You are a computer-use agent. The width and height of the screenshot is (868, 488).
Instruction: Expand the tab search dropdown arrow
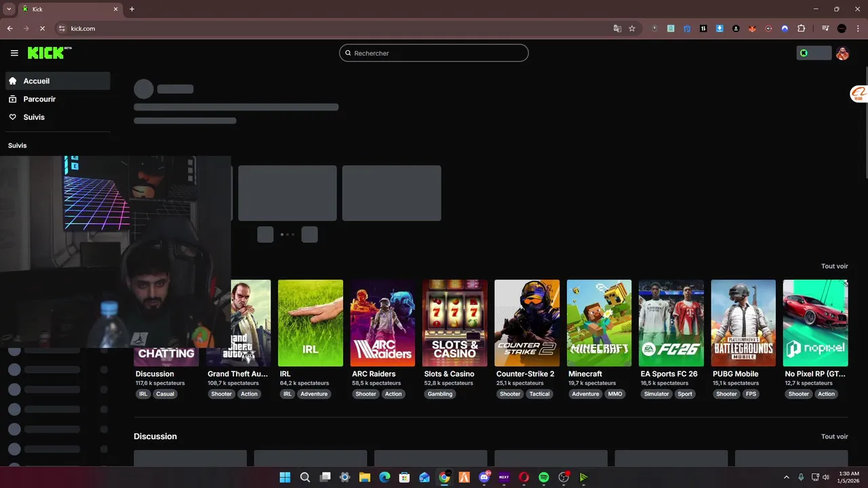click(x=9, y=9)
